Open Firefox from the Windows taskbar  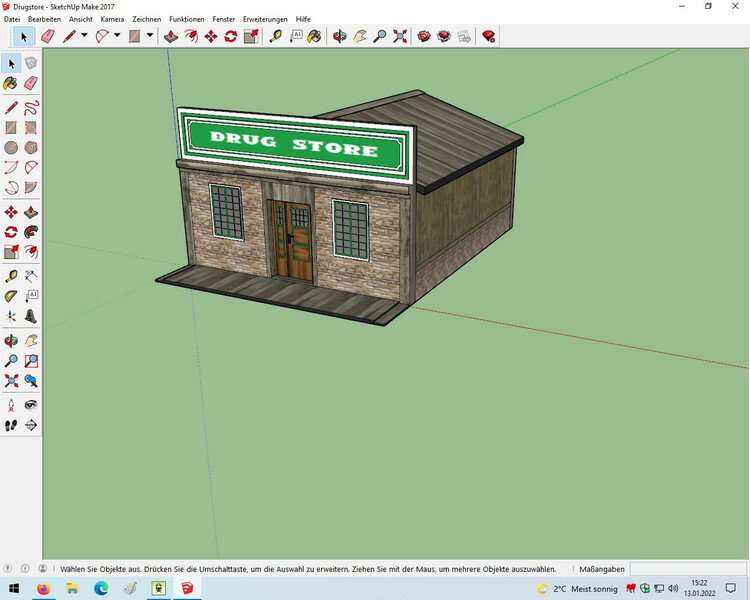click(x=43, y=589)
